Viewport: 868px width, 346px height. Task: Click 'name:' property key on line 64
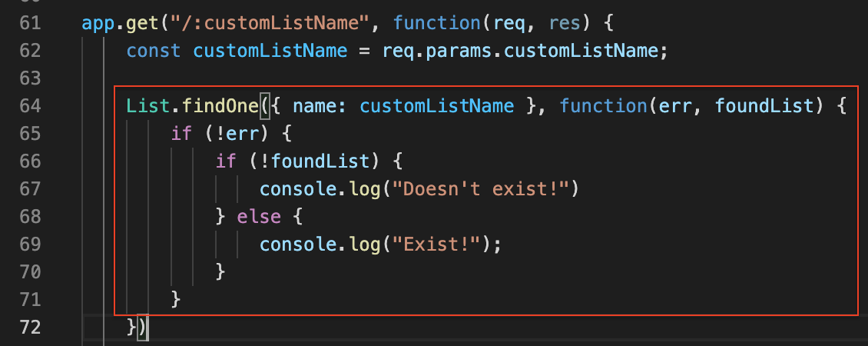[320, 106]
